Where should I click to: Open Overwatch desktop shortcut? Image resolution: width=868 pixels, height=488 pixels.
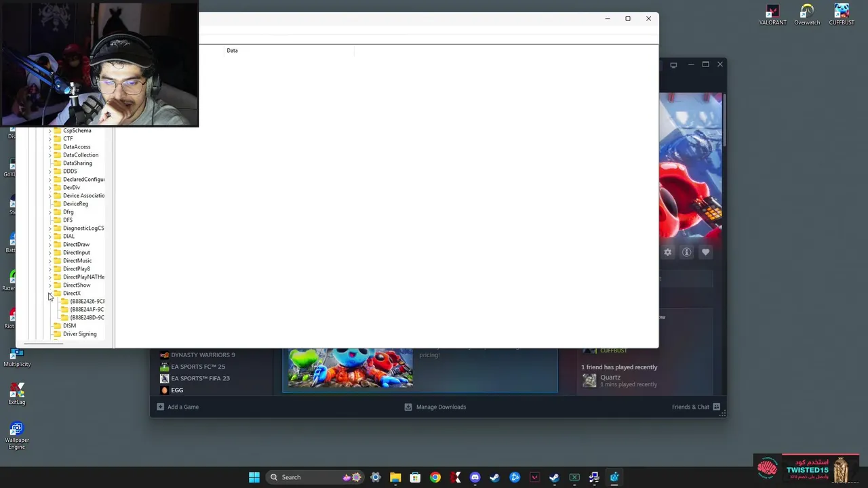pos(807,15)
